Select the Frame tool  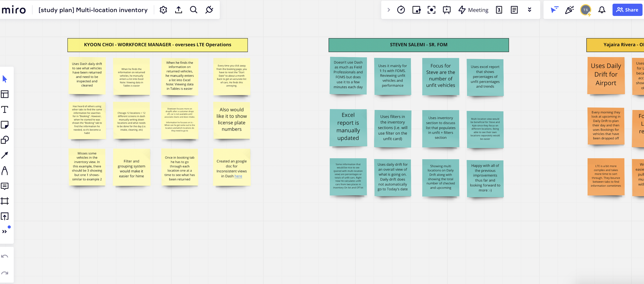point(5,201)
